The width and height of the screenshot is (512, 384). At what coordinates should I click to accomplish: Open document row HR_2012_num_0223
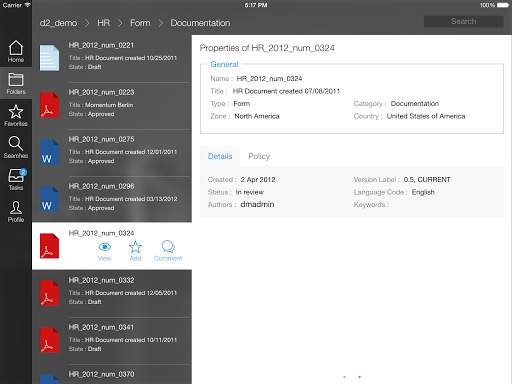[x=112, y=105]
